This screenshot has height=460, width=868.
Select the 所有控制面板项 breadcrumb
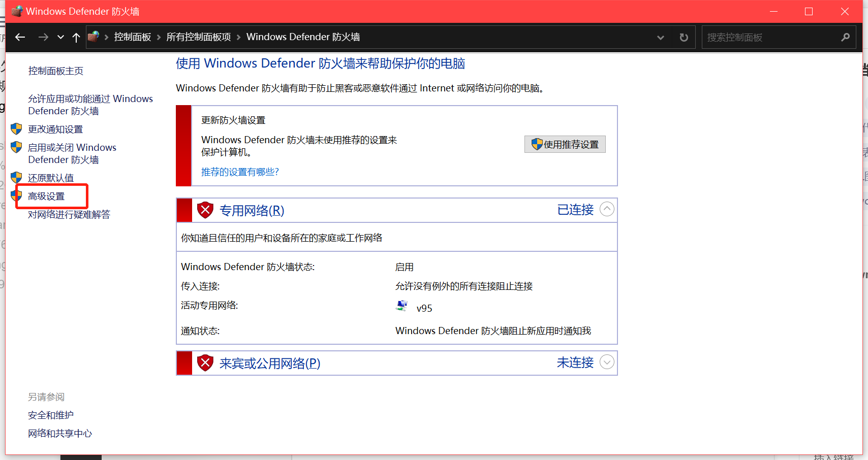[x=199, y=37]
